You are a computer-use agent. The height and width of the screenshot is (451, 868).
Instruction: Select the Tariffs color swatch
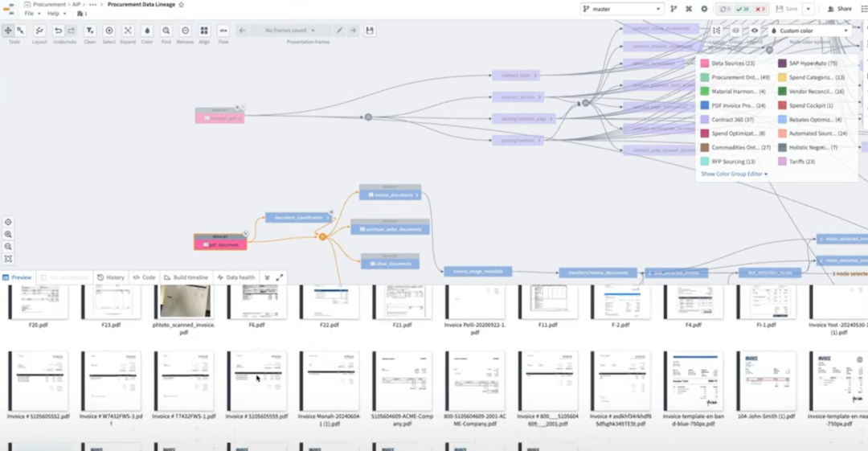coord(782,162)
